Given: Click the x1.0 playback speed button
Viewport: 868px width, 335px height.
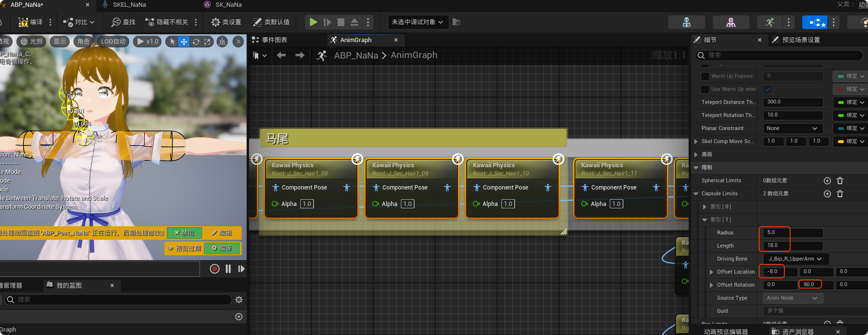Looking at the screenshot, I should point(147,42).
